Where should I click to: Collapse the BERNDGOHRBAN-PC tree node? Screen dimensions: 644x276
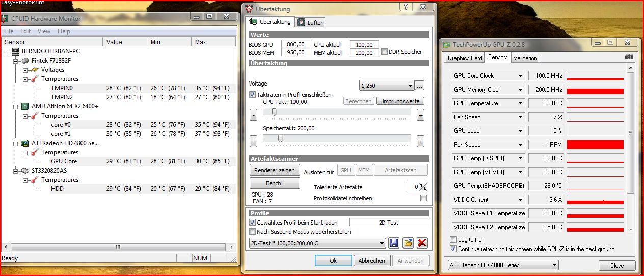click(6, 51)
